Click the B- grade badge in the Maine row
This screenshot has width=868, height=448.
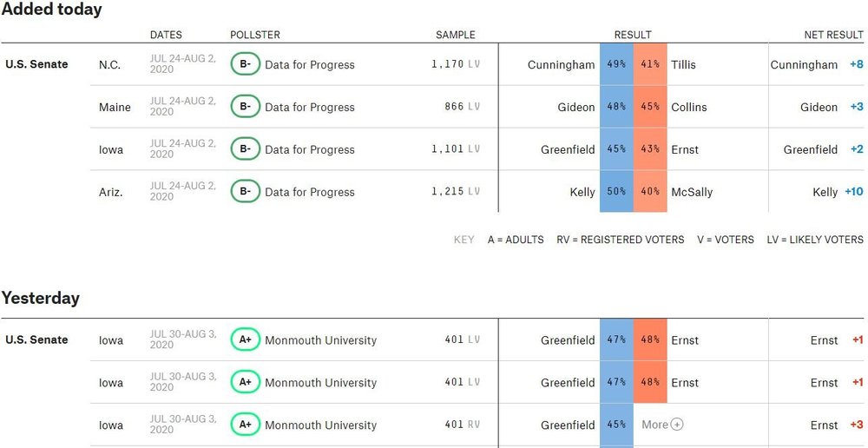[x=245, y=107]
